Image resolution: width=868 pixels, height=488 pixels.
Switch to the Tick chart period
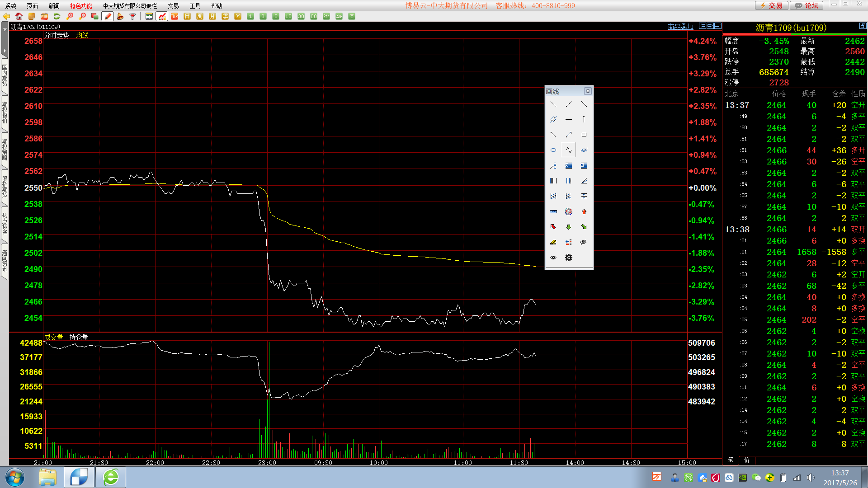[x=175, y=16]
